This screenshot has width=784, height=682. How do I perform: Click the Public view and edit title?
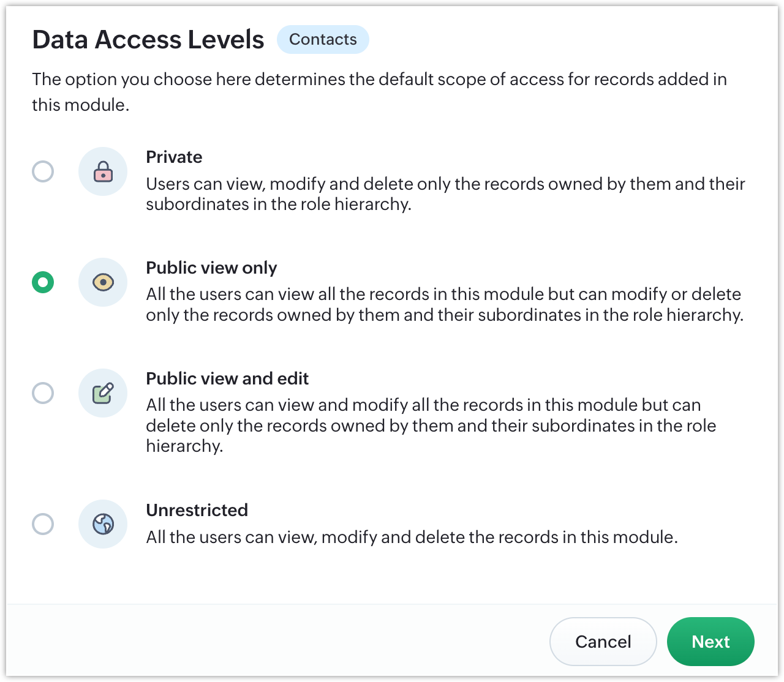[227, 379]
